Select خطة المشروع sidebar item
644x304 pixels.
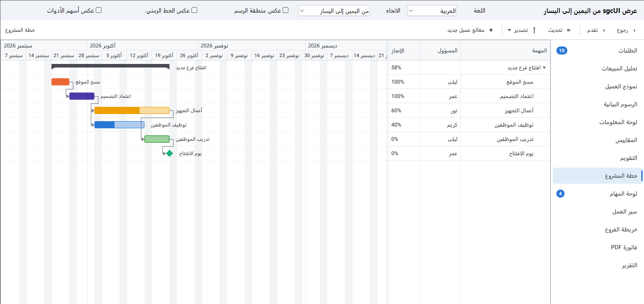tap(597, 176)
